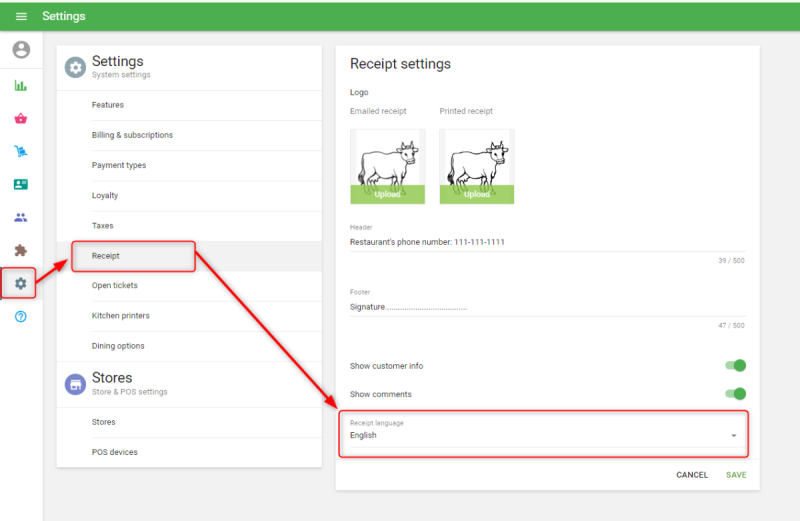Go to Kitchen printers settings
Screen dimensions: 800x521
click(121, 316)
